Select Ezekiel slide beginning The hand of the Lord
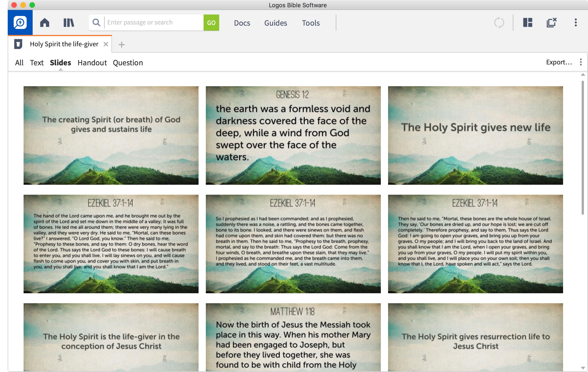Screen dimensions: 588x372 pos(111,244)
